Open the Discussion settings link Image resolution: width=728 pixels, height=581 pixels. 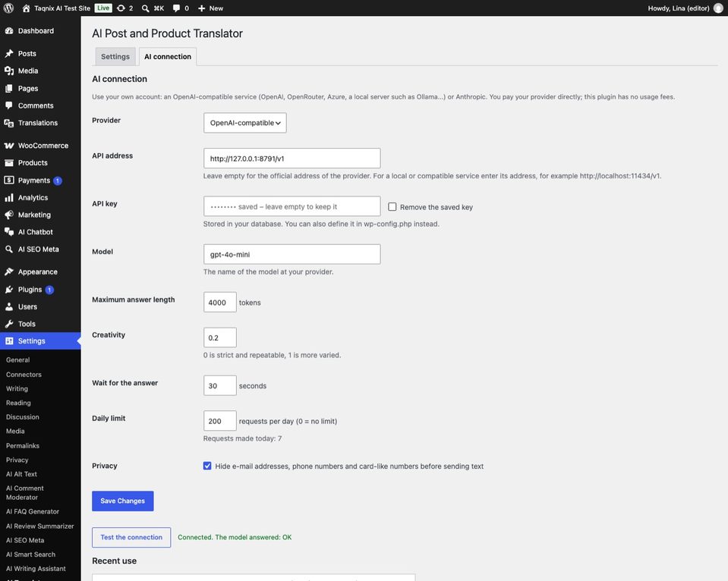tap(22, 416)
